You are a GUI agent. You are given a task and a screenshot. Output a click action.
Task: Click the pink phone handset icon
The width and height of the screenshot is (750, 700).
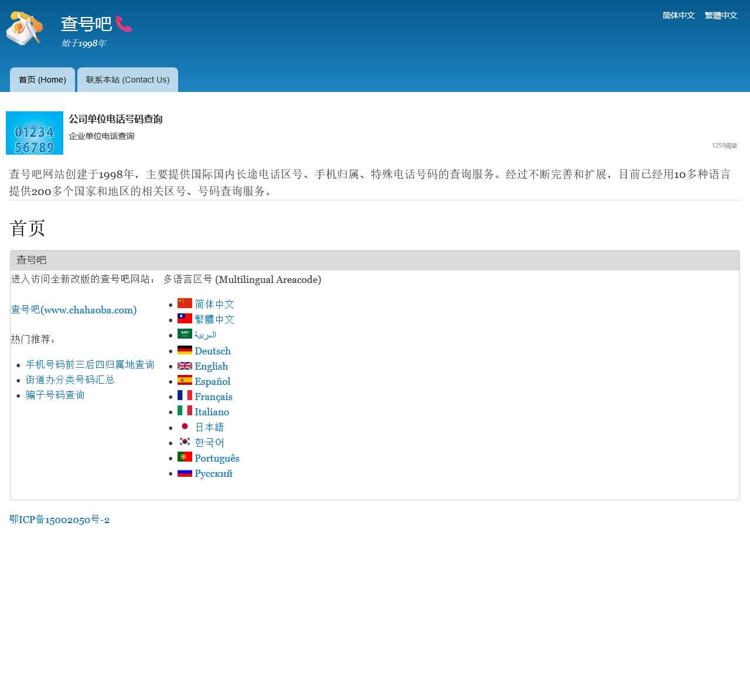pos(124,24)
